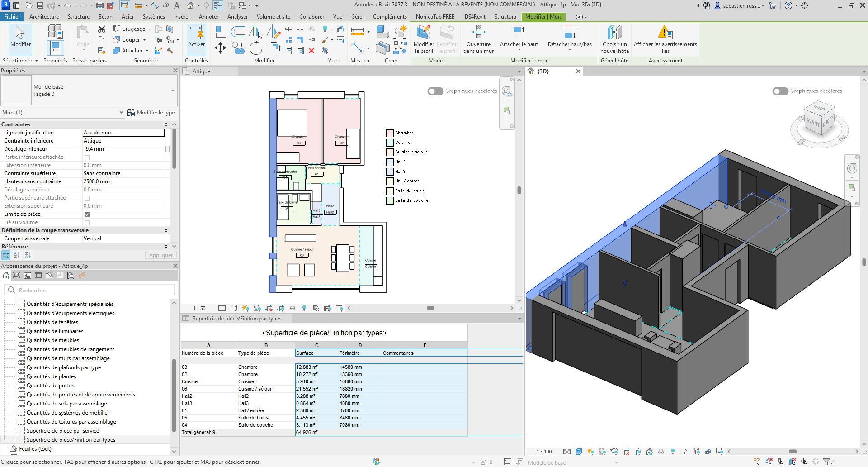
Task: Toggle Graphiques accélérés in Attique view
Action: 435,91
